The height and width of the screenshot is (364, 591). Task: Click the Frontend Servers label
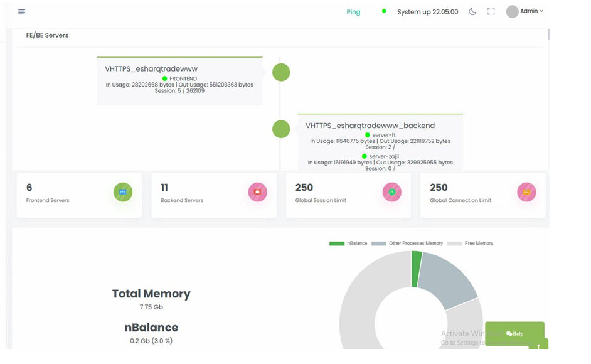[x=48, y=200]
